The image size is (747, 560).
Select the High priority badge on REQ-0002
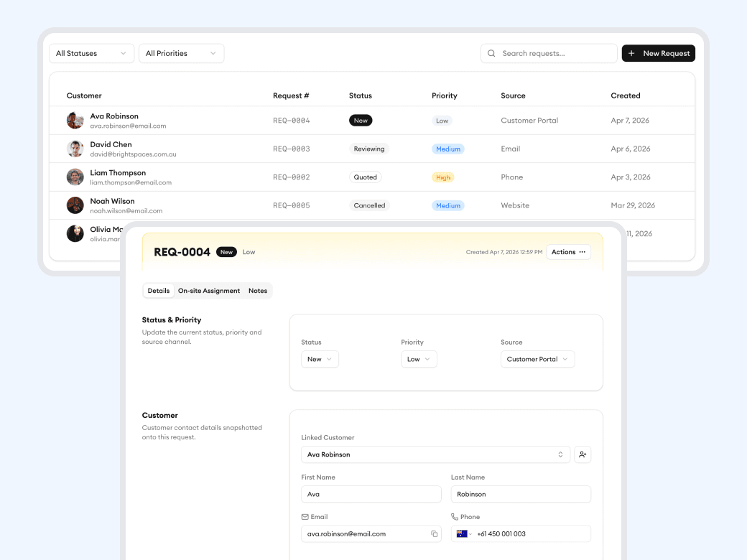(443, 177)
